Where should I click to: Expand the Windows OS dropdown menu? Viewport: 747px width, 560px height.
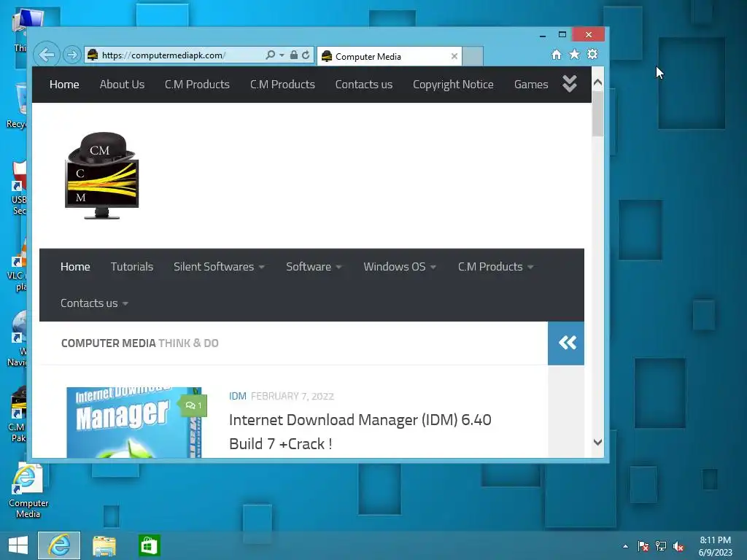(x=400, y=267)
